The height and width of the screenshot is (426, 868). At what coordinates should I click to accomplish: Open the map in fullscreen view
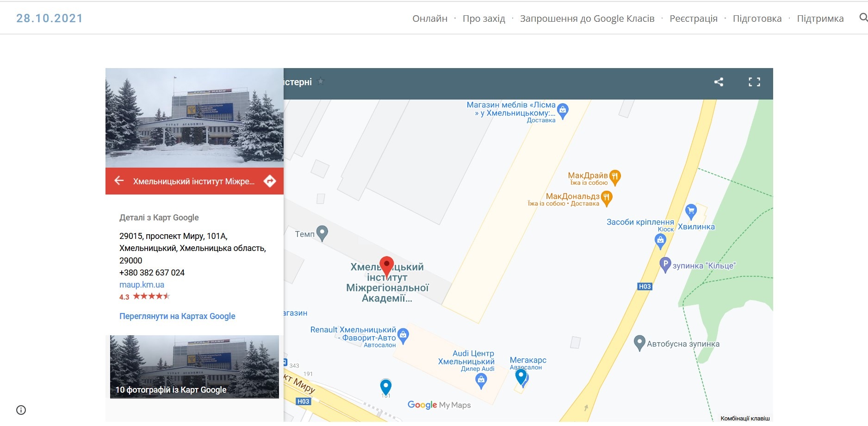point(754,82)
